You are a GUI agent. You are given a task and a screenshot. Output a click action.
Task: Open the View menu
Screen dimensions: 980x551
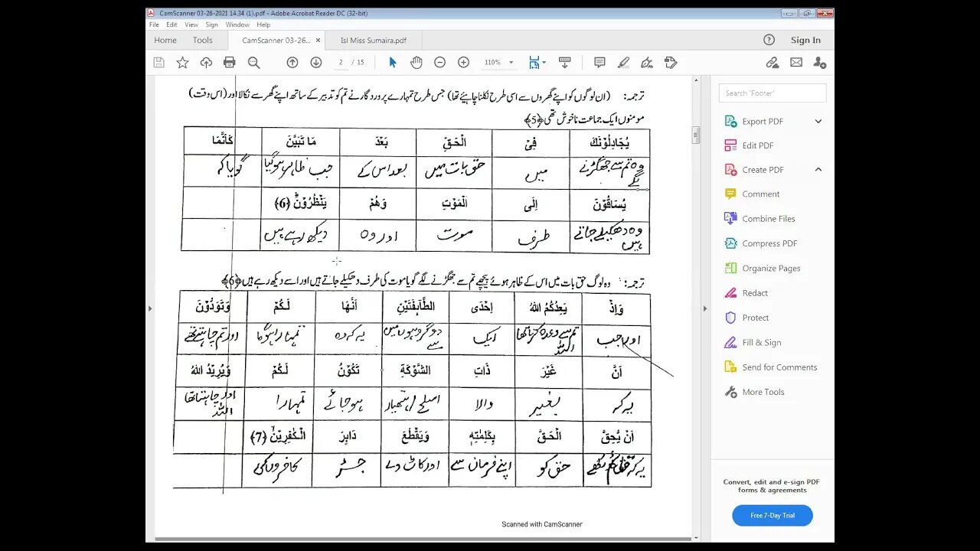coord(191,24)
